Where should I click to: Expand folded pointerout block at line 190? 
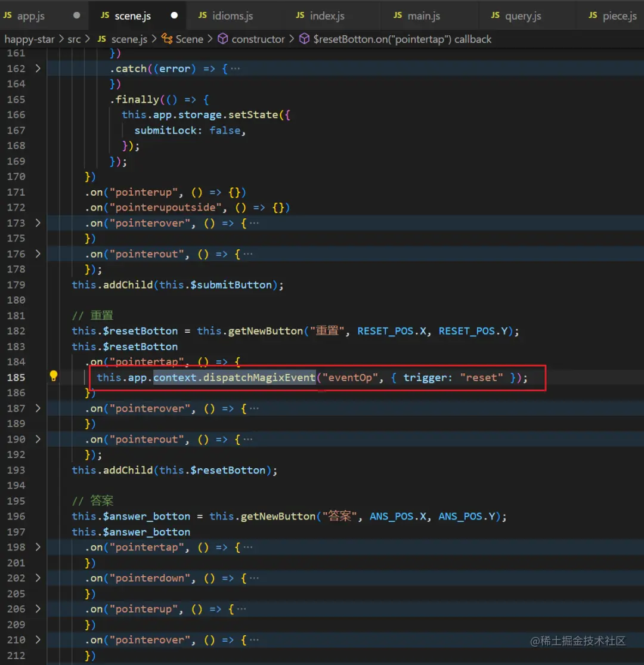click(x=38, y=439)
